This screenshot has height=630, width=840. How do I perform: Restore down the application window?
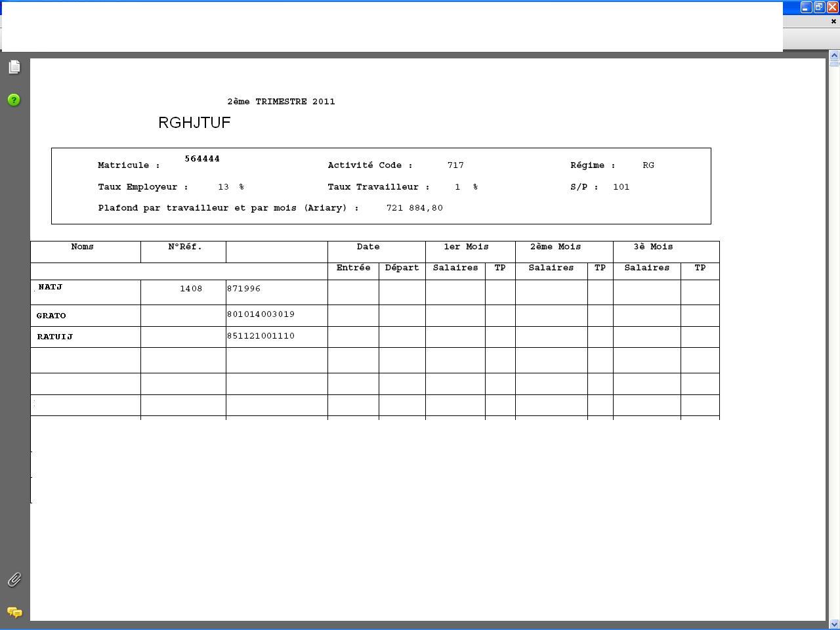tap(819, 7)
